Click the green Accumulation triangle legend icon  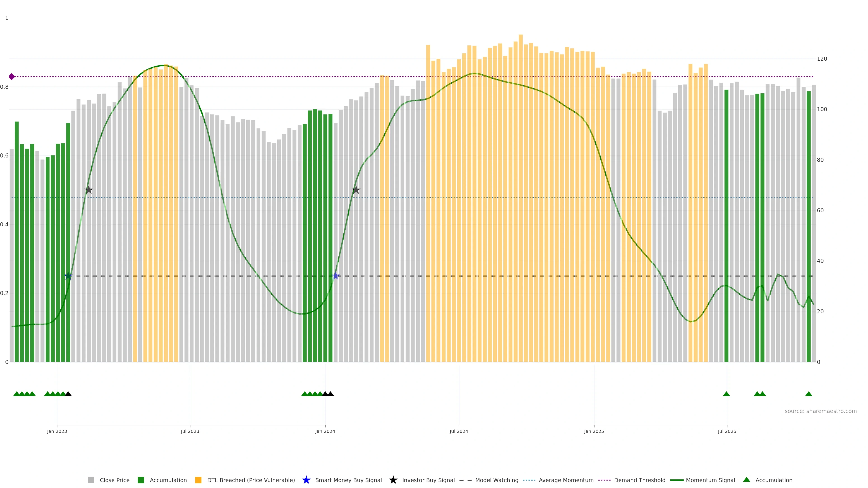click(x=746, y=480)
